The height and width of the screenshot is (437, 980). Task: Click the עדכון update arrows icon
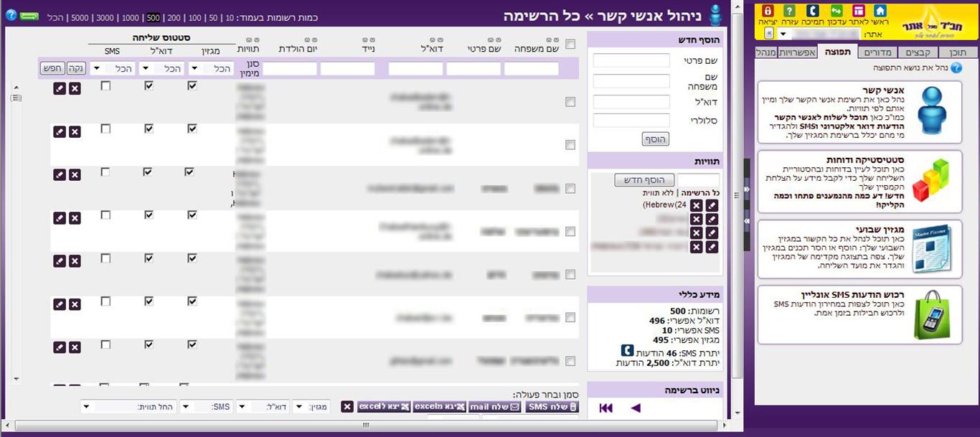pos(836,11)
